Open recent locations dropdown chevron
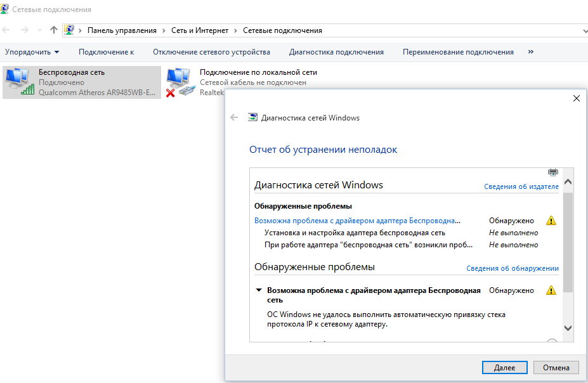The height and width of the screenshot is (383, 588). 39,30
